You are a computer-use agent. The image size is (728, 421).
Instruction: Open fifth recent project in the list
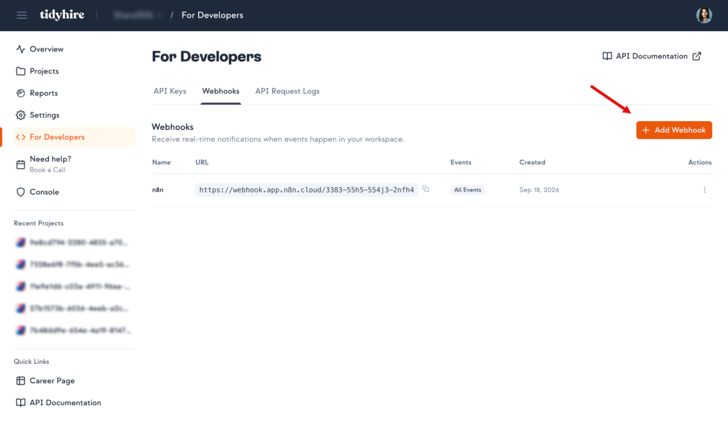pos(74,330)
